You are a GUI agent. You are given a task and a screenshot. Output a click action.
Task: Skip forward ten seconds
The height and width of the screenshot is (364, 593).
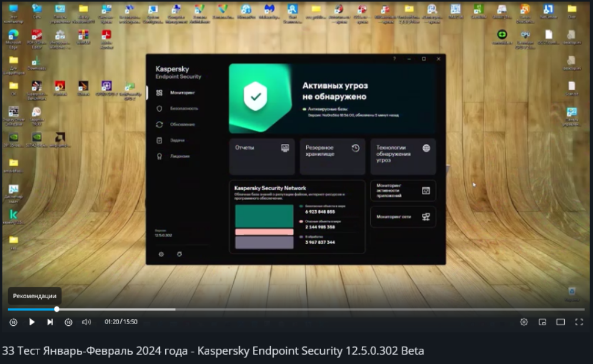[x=68, y=322]
